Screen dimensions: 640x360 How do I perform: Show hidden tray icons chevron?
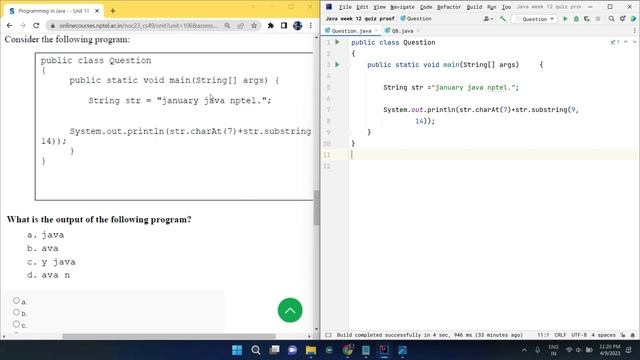click(524, 350)
